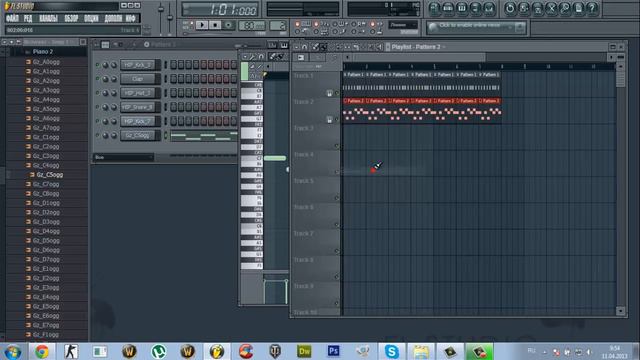Click the pattern number selector display
The image size is (640, 360).
(278, 25)
